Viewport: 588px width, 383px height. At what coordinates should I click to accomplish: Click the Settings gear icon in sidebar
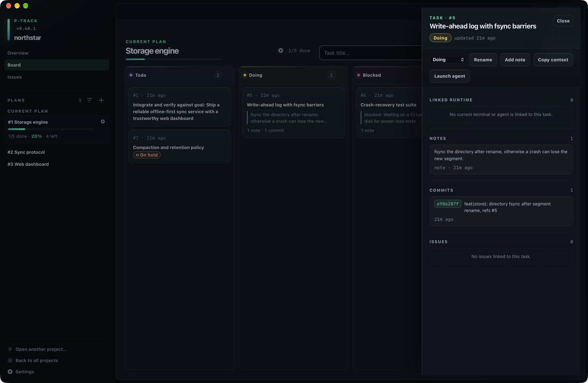10,372
